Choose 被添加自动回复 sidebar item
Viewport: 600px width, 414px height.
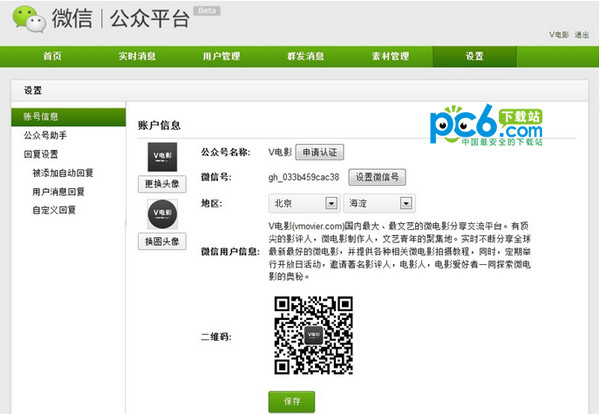tap(63, 173)
